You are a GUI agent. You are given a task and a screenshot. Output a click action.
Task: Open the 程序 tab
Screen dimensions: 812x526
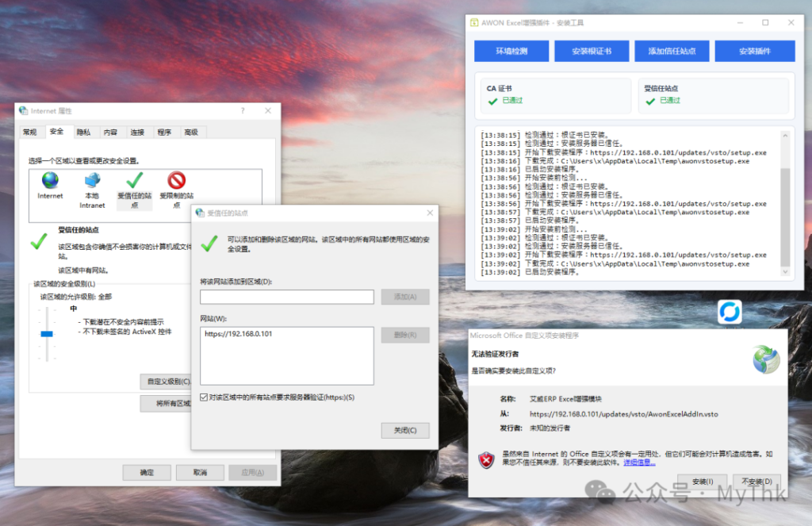[165, 132]
